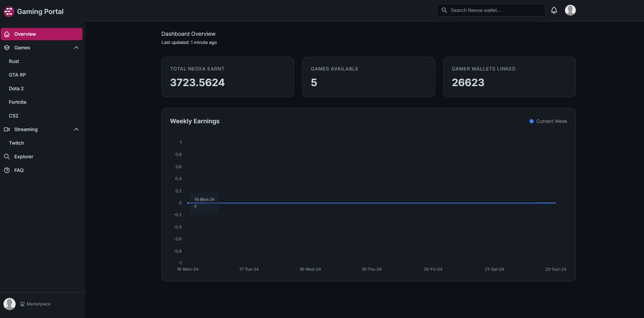Click the user avatar in the top bar

pos(569,9)
